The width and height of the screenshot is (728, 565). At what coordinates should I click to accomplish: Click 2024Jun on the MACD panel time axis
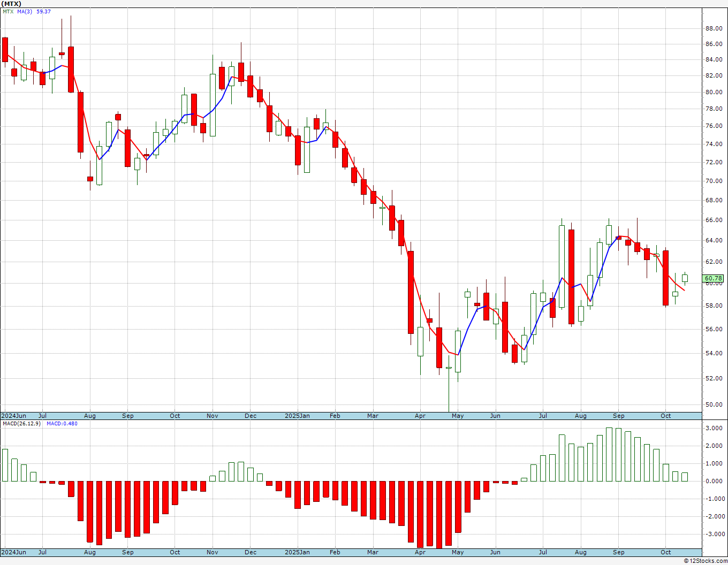tap(13, 552)
